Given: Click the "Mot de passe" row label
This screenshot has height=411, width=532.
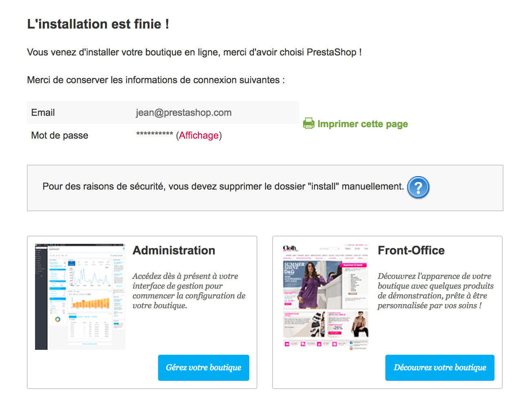Looking at the screenshot, I should 59,135.
